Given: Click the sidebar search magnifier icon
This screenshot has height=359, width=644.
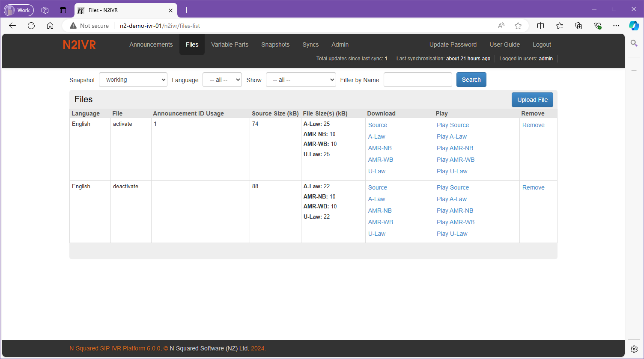Looking at the screenshot, I should click(x=634, y=43).
